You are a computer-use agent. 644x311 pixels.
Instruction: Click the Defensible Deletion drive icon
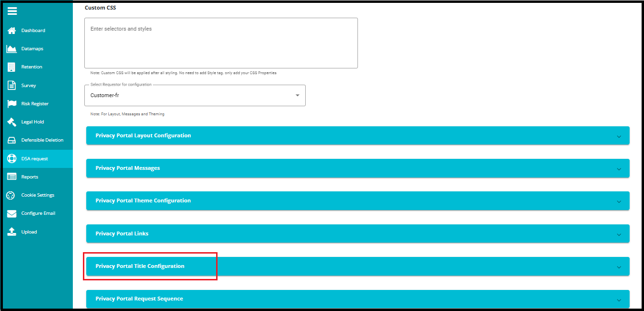(12, 140)
